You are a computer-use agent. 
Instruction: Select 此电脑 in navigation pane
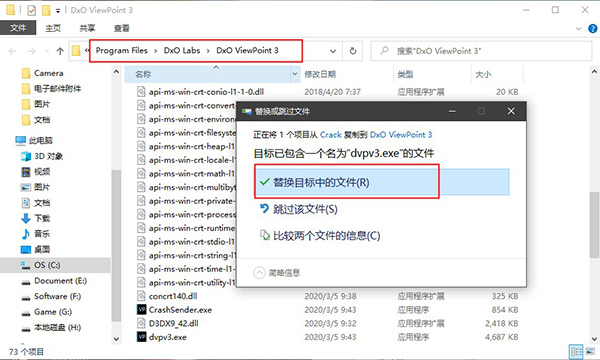click(40, 140)
